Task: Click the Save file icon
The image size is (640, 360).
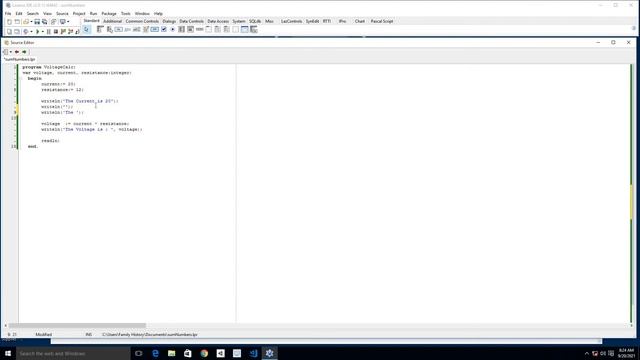Action: pos(37,22)
